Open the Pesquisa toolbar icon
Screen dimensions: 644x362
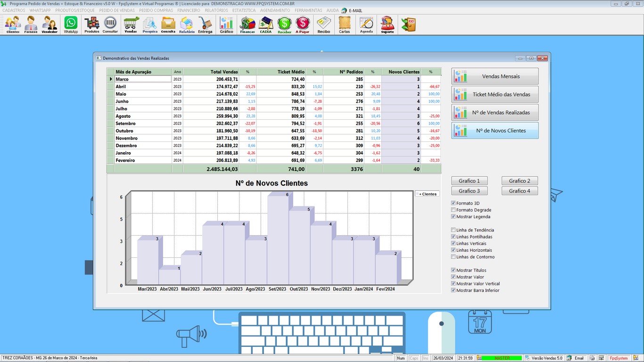point(150,25)
